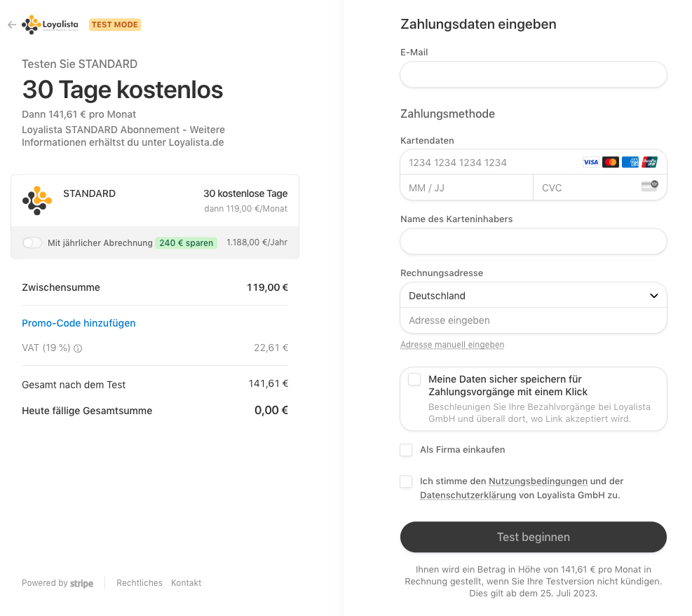Click the Test beginnen button

tap(533, 537)
